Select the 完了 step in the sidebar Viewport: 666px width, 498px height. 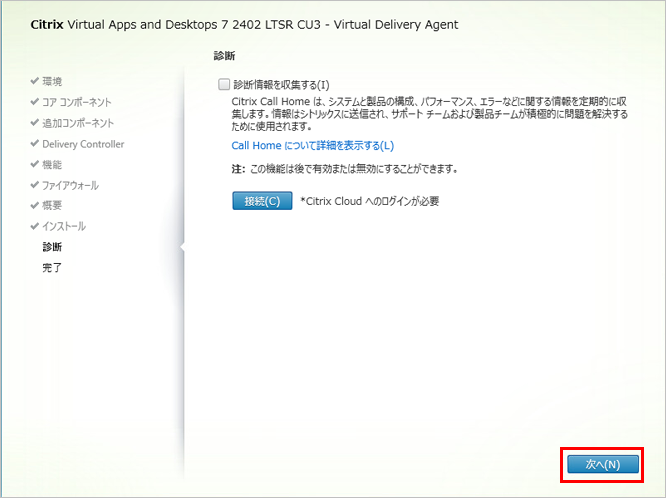tap(53, 268)
